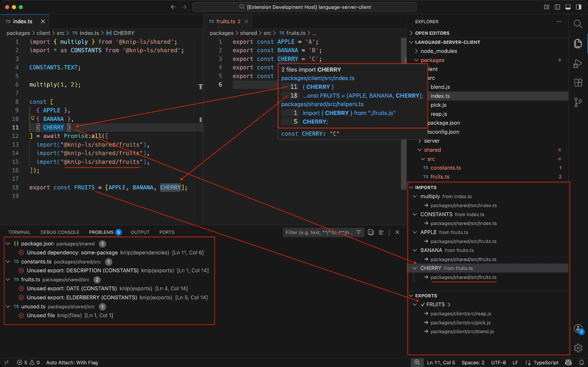Screen dimensions: 588x367
Task: Expand the node_modules folder
Action: pyautogui.click(x=439, y=51)
